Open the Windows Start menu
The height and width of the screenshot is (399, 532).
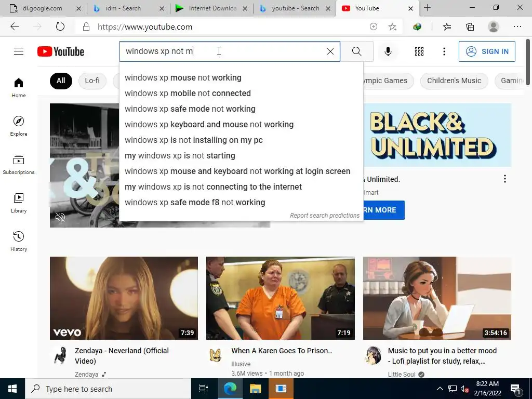click(x=12, y=389)
